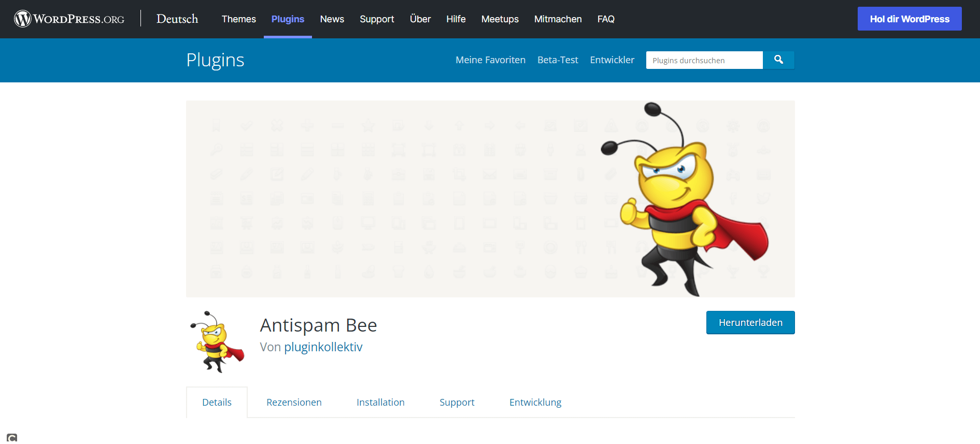Screen dimensions: 980x444
Task: Click the small Antispam Bee plugin icon
Action: (217, 342)
